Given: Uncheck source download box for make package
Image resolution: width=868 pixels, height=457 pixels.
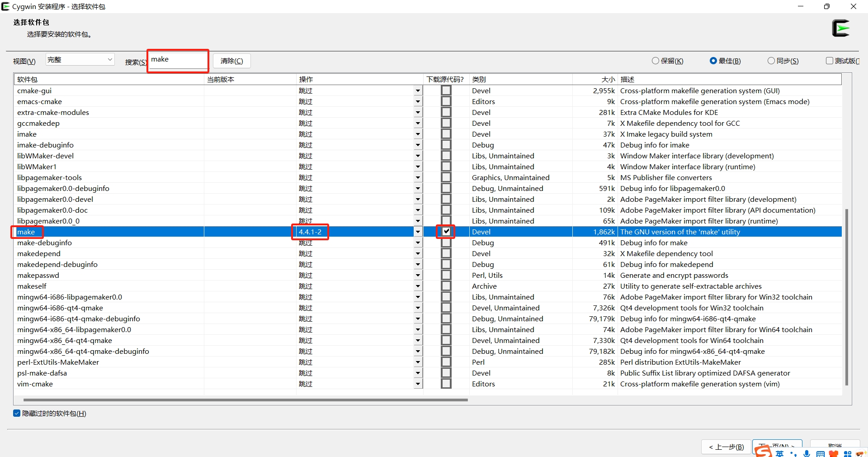Looking at the screenshot, I should coord(446,232).
